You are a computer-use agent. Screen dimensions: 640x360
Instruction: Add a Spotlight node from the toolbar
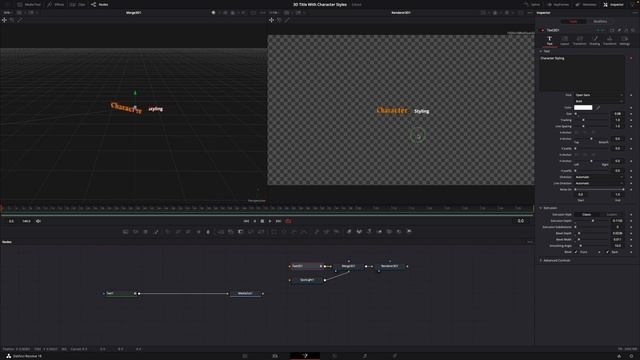pyautogui.click(x=399, y=231)
